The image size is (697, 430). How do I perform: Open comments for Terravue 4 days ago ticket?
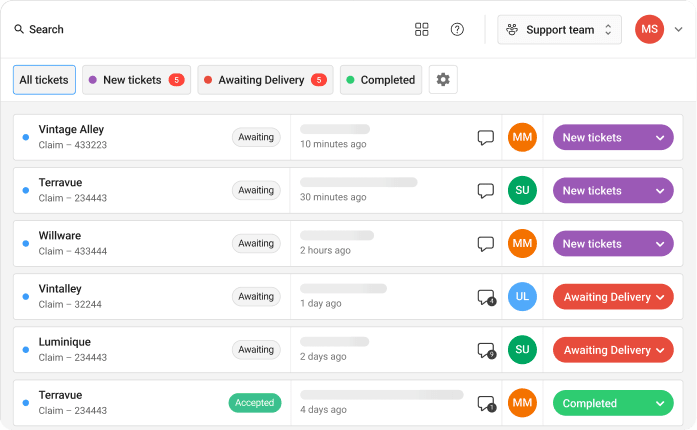486,403
